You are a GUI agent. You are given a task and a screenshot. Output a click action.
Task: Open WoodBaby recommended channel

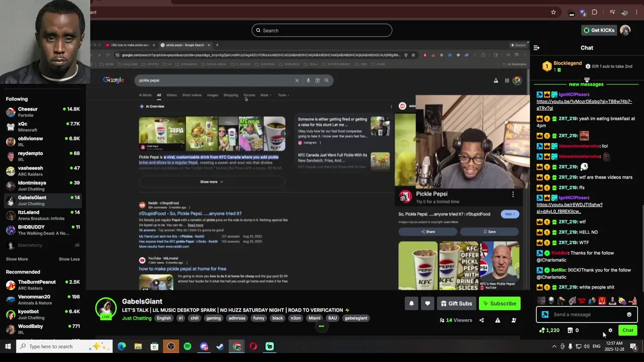[x=43, y=329]
